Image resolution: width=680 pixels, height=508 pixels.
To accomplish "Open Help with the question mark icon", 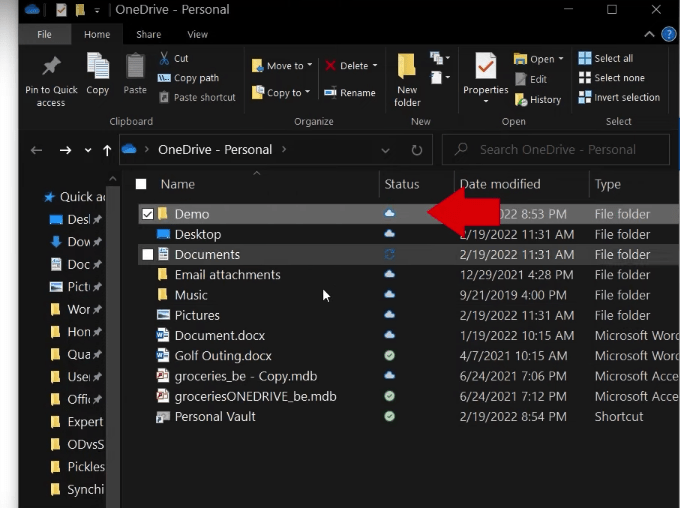I will [669, 34].
